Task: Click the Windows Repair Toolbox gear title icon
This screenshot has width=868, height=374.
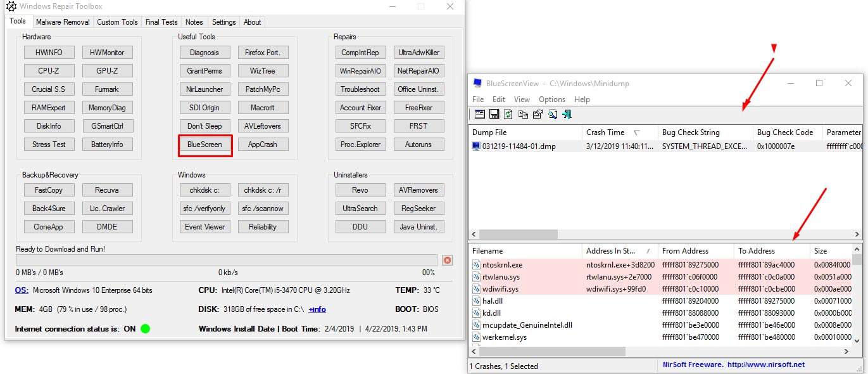Action: coord(11,6)
